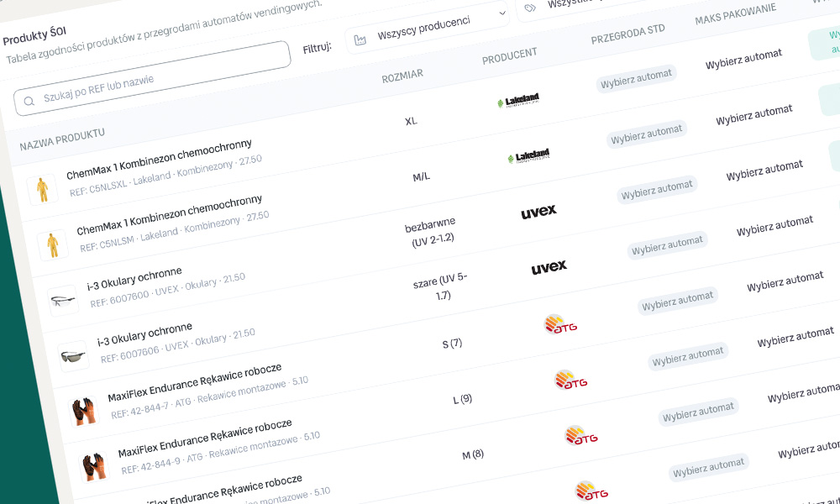Image resolution: width=840 pixels, height=504 pixels.
Task: Open MaxiFlex gloves thumbnail REF 42-844-9
Action: pyautogui.click(x=94, y=466)
